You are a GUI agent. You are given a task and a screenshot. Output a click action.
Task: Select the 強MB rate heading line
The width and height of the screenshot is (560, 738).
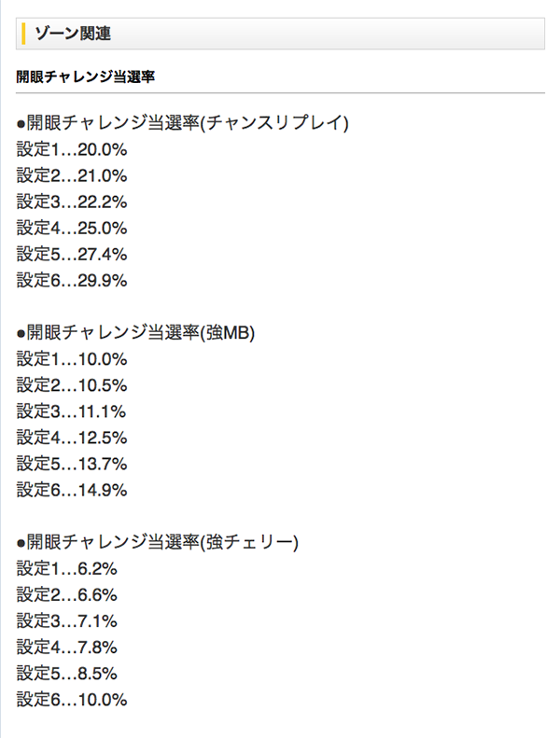135,333
